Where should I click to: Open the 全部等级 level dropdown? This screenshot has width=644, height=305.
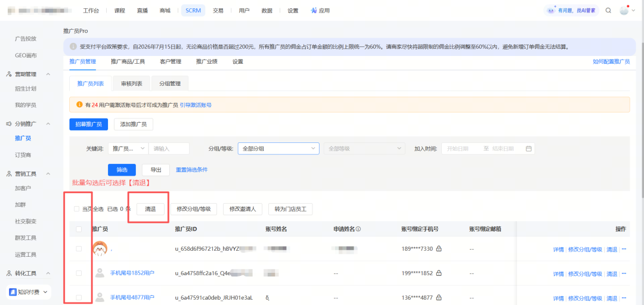coord(364,148)
